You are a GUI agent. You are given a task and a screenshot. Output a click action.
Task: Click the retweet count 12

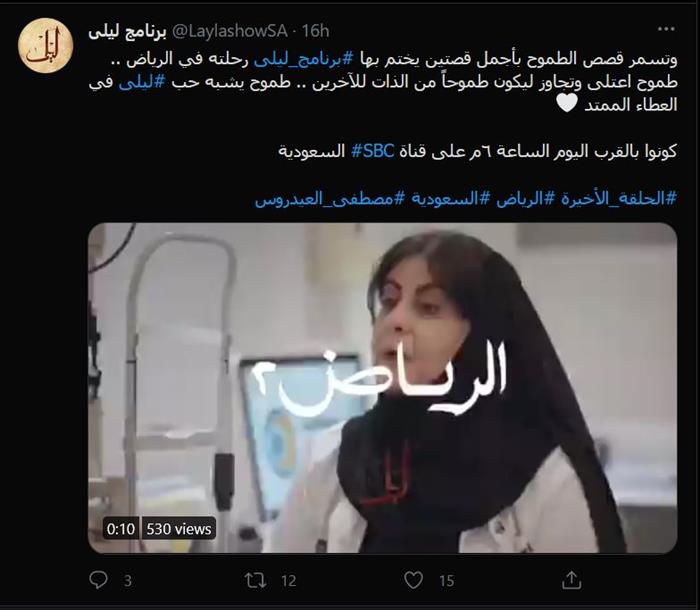pos(289,581)
